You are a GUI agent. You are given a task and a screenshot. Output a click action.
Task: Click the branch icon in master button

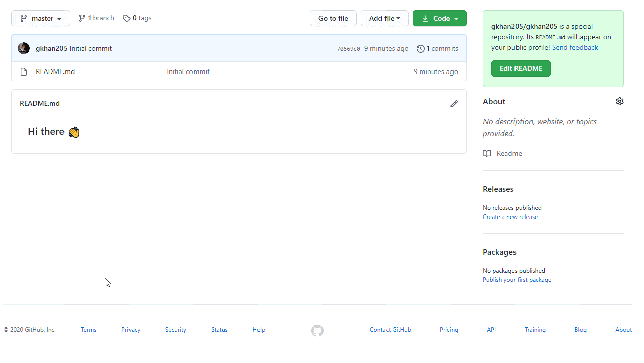(24, 19)
